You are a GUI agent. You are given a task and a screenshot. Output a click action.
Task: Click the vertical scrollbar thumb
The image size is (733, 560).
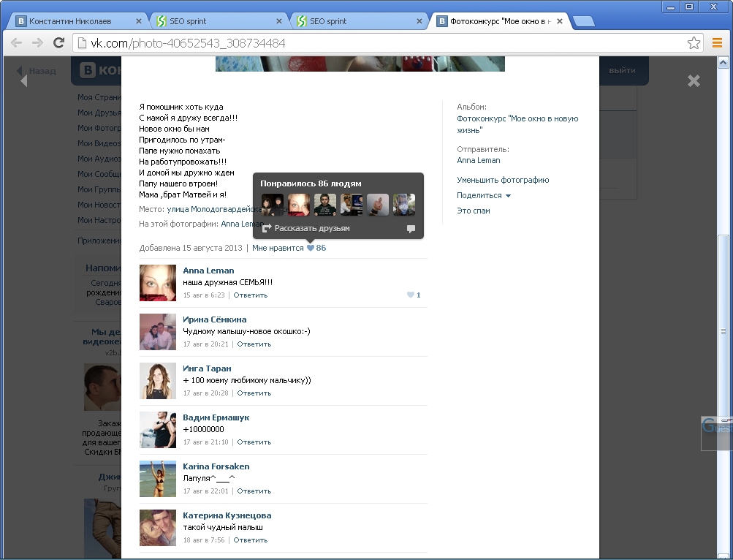tap(723, 331)
